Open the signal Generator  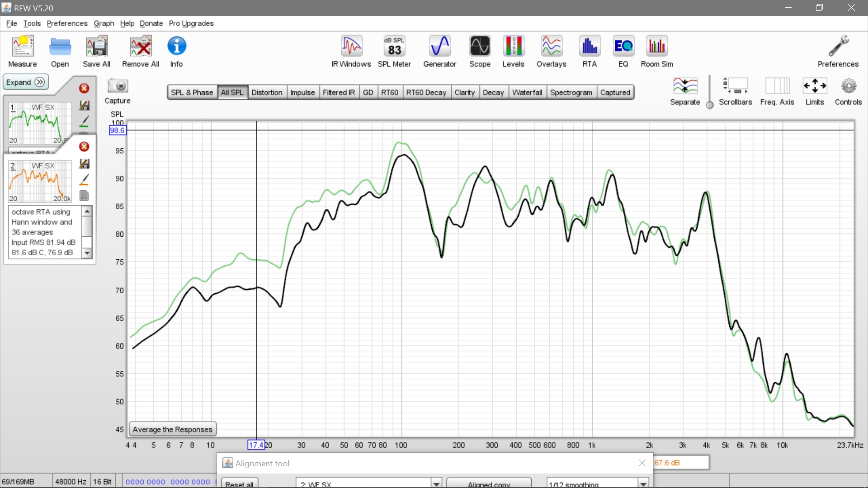(x=439, y=52)
